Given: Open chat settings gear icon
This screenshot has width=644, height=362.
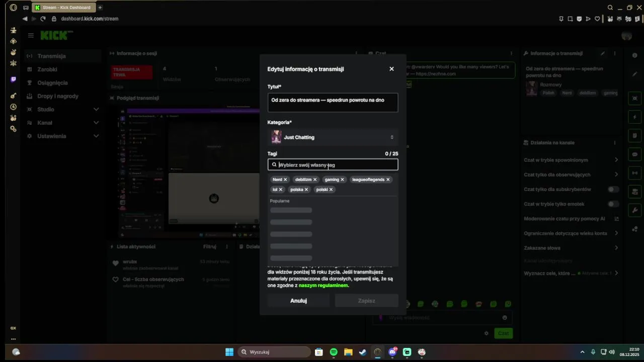Looking at the screenshot, I should [487, 333].
